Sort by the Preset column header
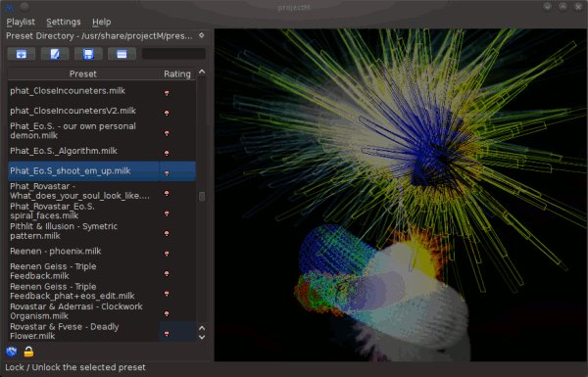The width and height of the screenshot is (588, 377). [83, 73]
